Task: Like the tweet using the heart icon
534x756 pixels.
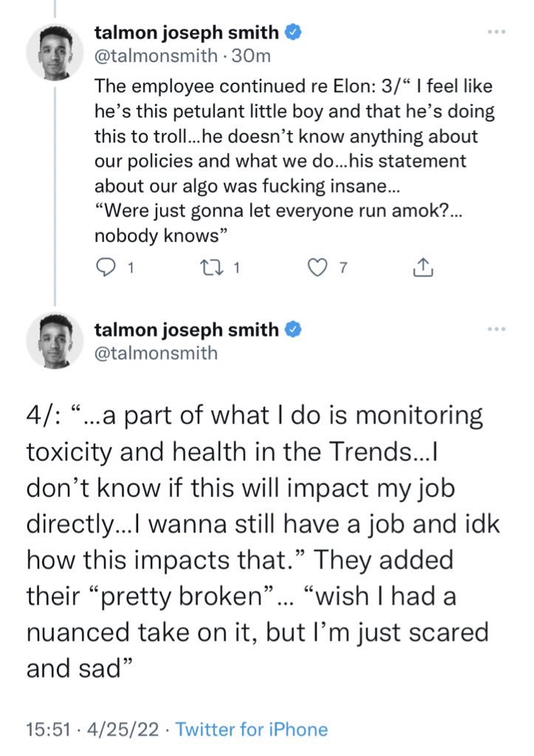Action: point(317,267)
